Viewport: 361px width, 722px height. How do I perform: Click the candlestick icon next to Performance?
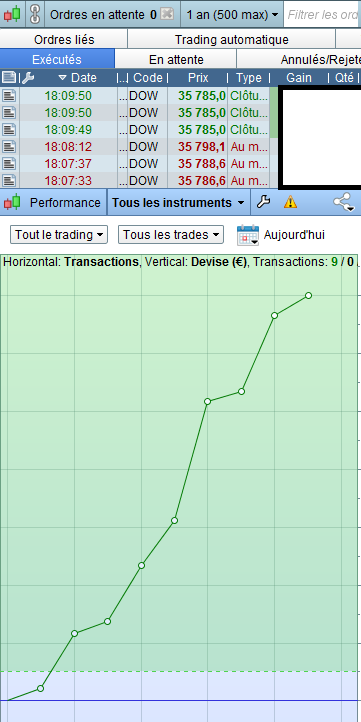tap(12, 202)
